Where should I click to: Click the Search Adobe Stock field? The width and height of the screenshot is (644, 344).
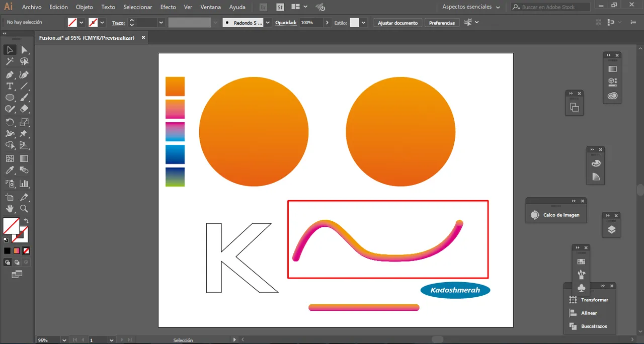tap(553, 7)
